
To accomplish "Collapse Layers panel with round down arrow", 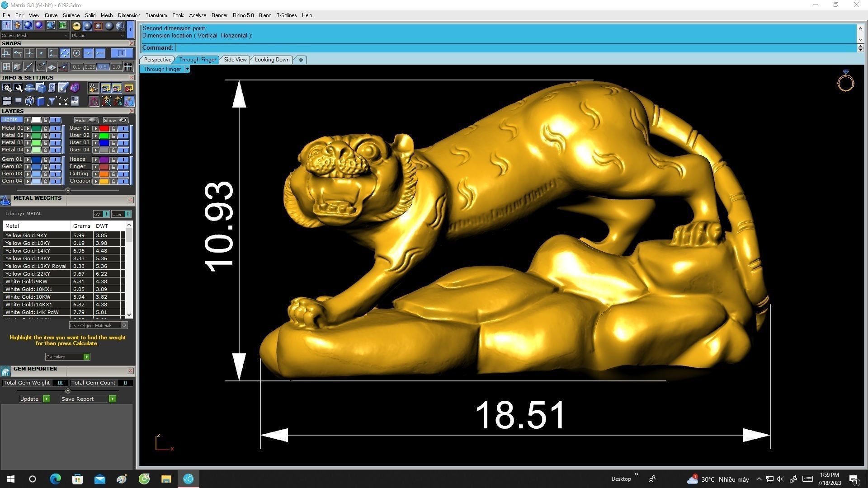I will coord(68,190).
